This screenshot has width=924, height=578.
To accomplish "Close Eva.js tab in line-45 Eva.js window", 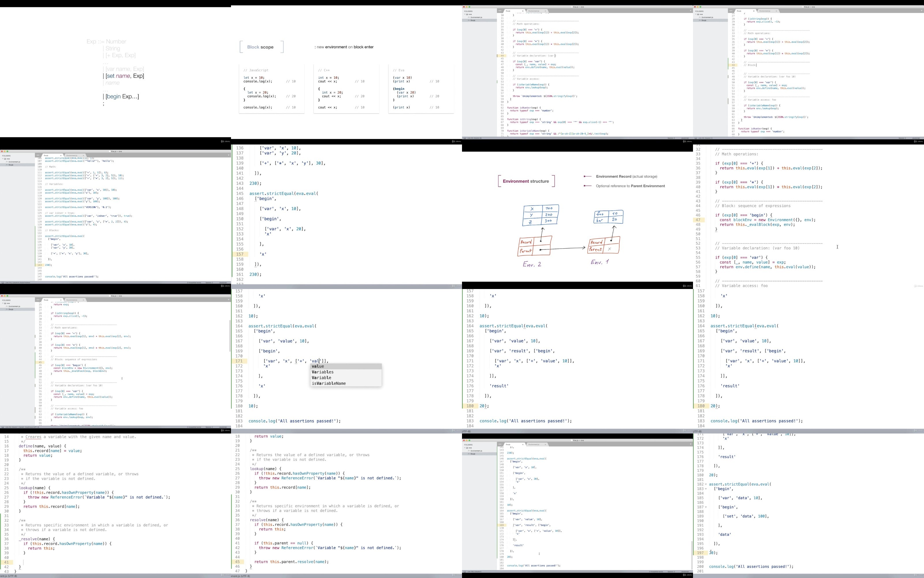I will coord(61,300).
